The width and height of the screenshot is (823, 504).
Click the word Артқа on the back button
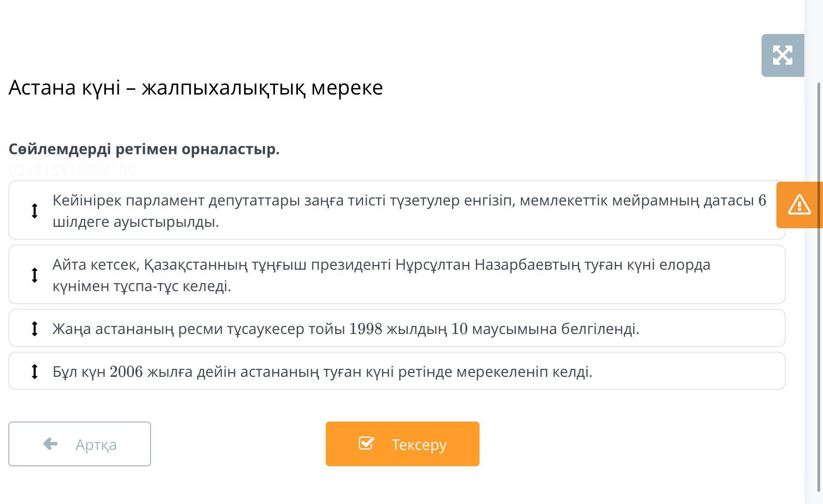(x=96, y=444)
